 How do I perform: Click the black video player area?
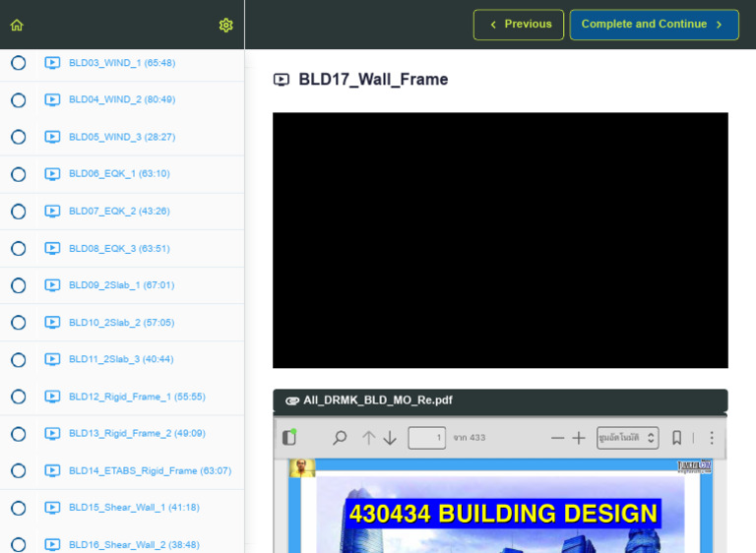[500, 240]
